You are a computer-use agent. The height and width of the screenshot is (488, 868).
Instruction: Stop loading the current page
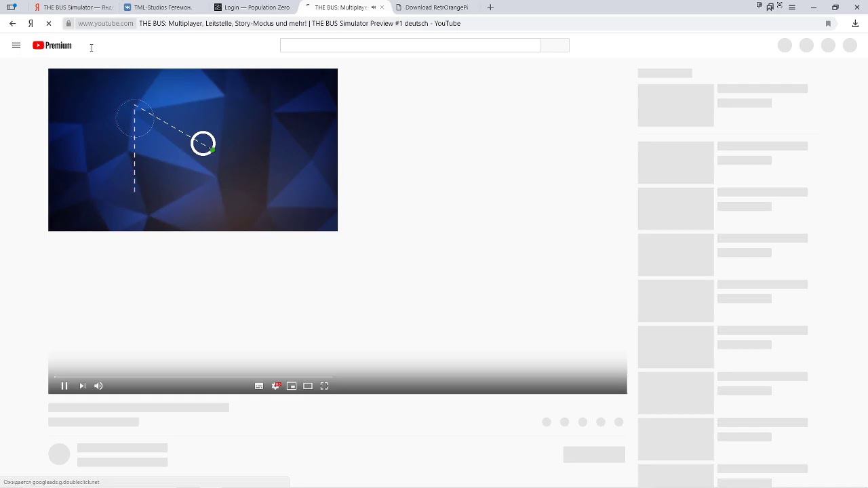tap(49, 23)
